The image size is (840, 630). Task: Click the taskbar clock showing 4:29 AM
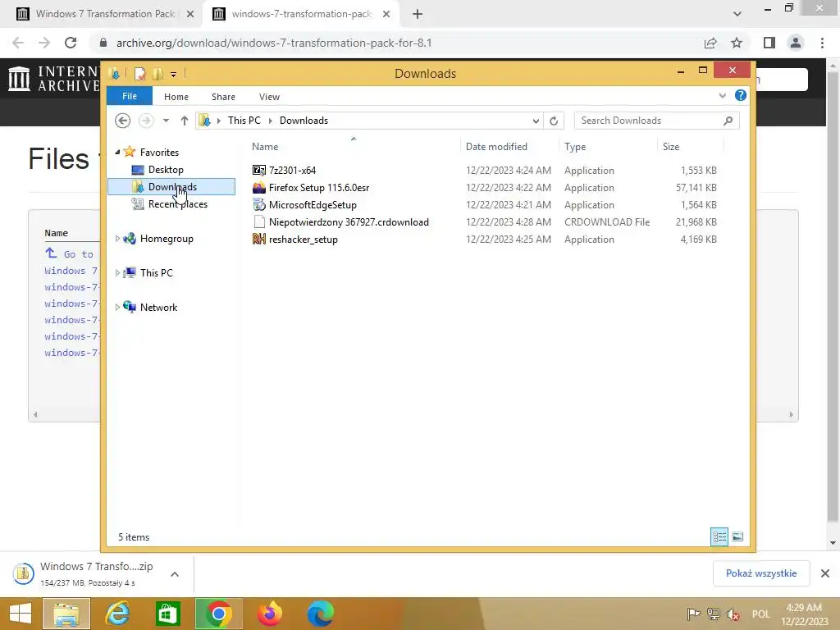click(804, 614)
